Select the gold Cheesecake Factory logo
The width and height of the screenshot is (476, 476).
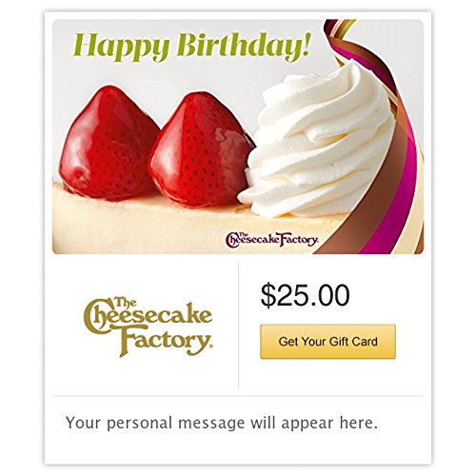[148, 327]
